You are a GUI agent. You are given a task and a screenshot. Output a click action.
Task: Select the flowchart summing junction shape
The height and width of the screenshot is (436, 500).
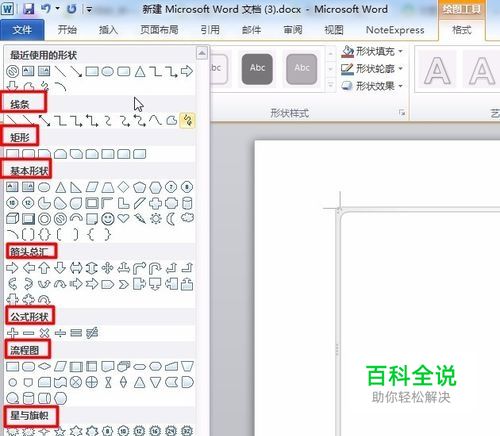pos(76,382)
